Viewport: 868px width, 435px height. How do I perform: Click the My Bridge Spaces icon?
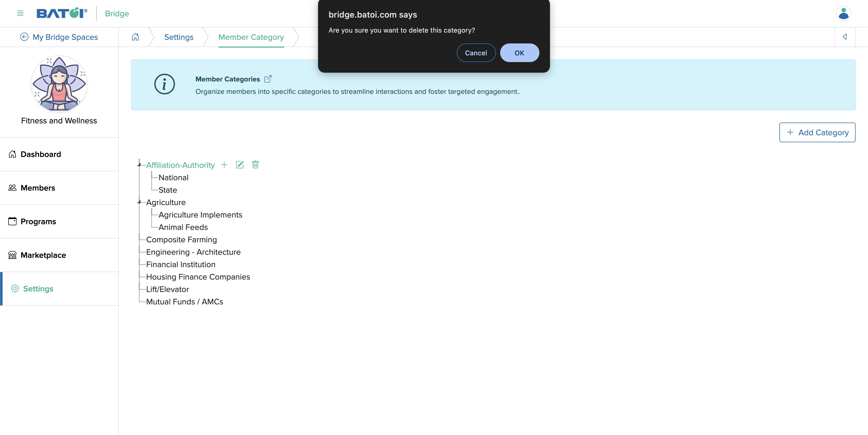pos(24,37)
